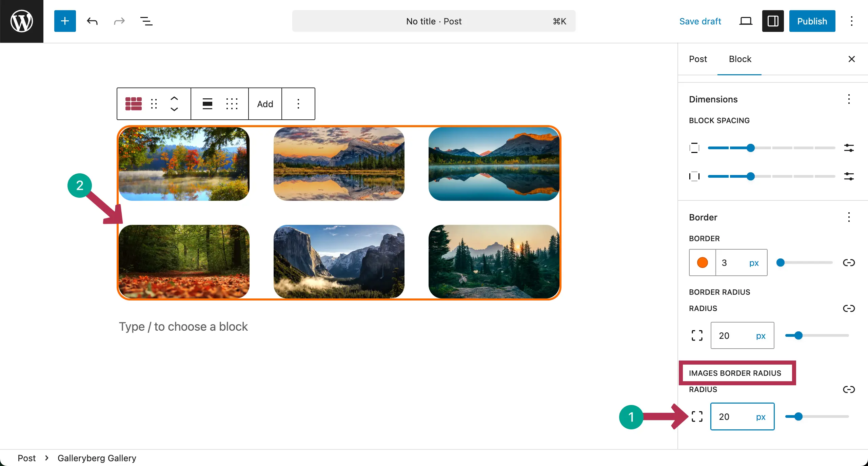868x466 pixels.
Task: Open the editor preview icon
Action: pyautogui.click(x=745, y=21)
